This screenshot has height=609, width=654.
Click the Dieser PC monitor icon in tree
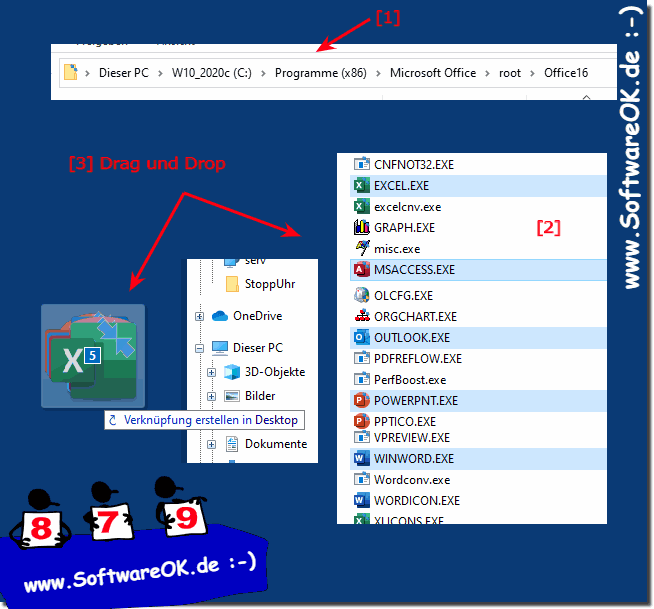click(220, 347)
